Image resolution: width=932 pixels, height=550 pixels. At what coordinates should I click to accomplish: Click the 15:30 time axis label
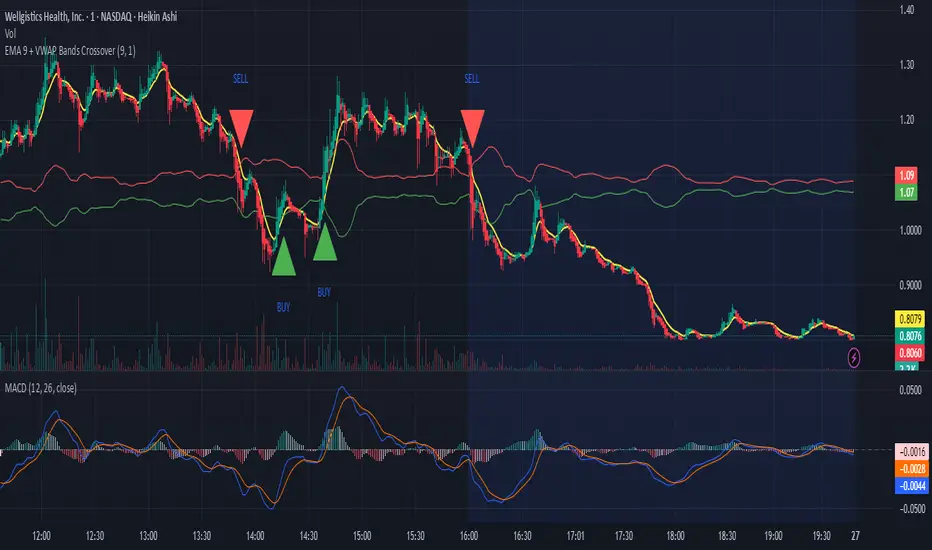coord(415,536)
